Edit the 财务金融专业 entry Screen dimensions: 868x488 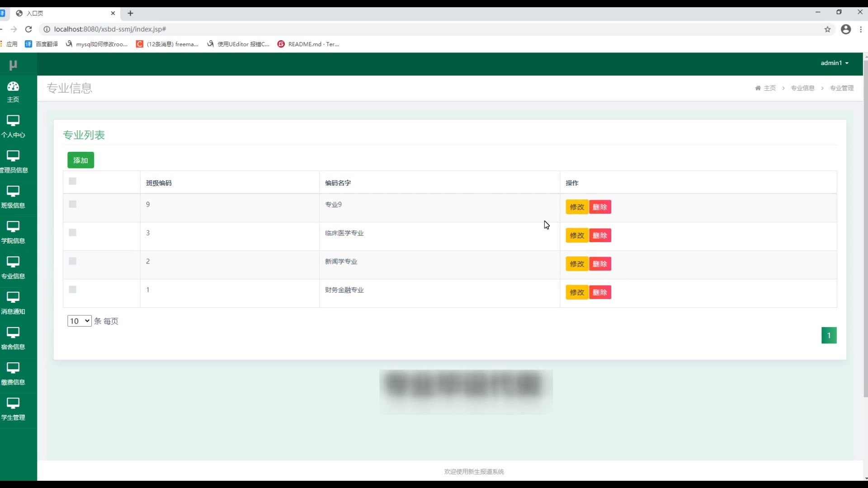pos(577,292)
